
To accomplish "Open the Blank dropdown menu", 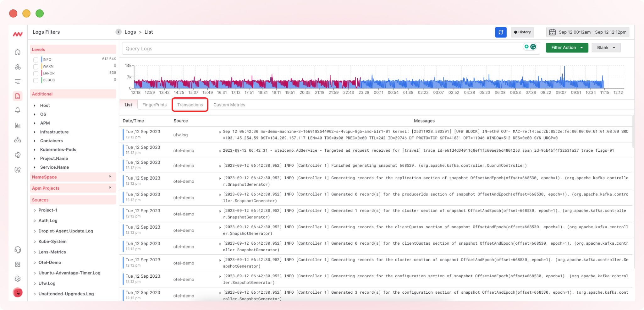I will 606,48.
